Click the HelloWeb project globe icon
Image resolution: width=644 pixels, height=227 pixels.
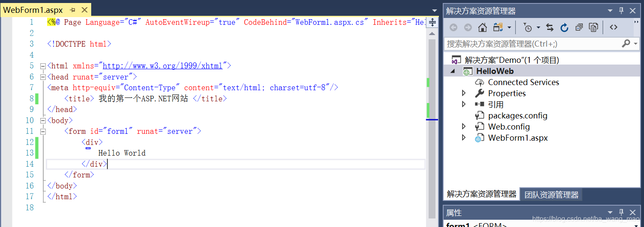point(468,71)
